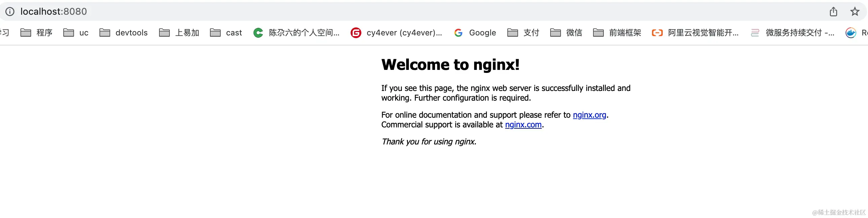Open the devtools bookmark folder
Viewport: 868px width, 218px height.
(x=123, y=33)
